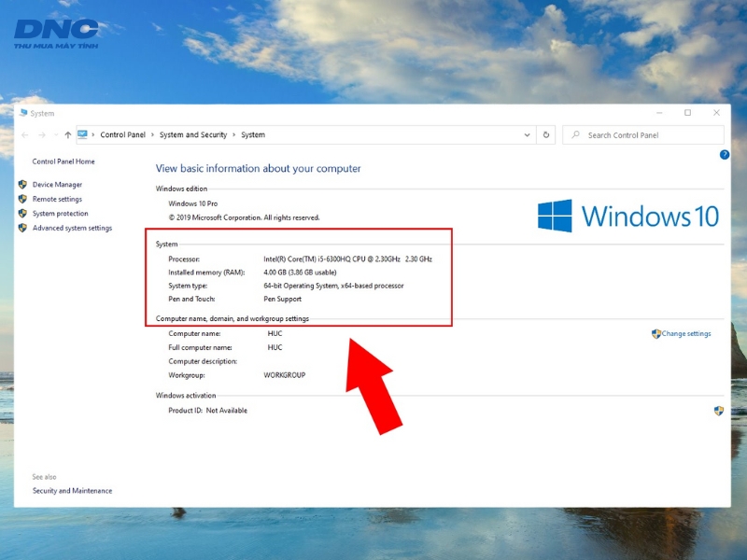Open the recent locations dropdown arrow

[56, 135]
